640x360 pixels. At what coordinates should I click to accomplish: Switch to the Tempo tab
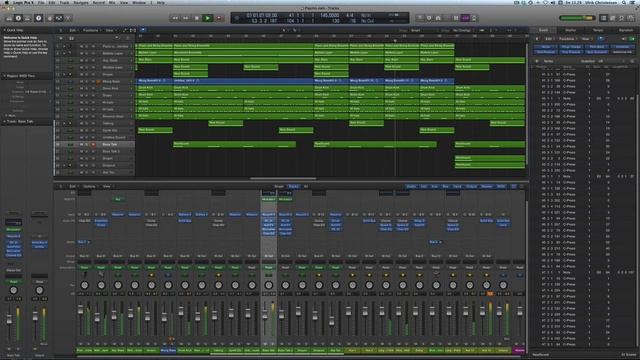[598, 30]
